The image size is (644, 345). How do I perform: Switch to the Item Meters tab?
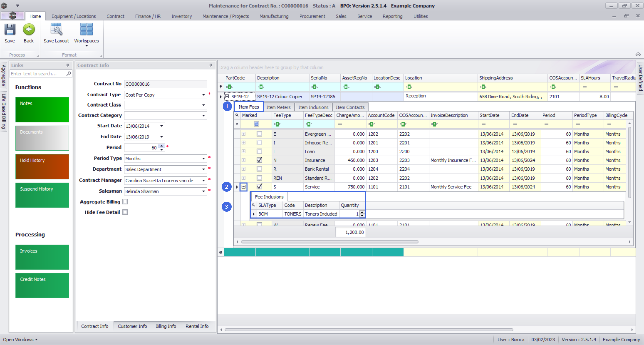point(278,107)
